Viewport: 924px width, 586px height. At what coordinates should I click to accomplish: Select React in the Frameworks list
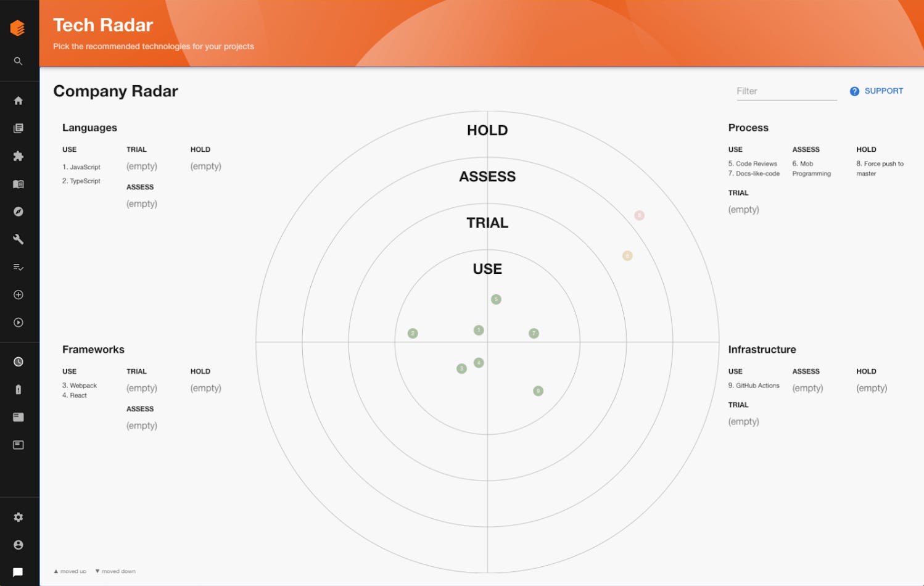point(74,395)
